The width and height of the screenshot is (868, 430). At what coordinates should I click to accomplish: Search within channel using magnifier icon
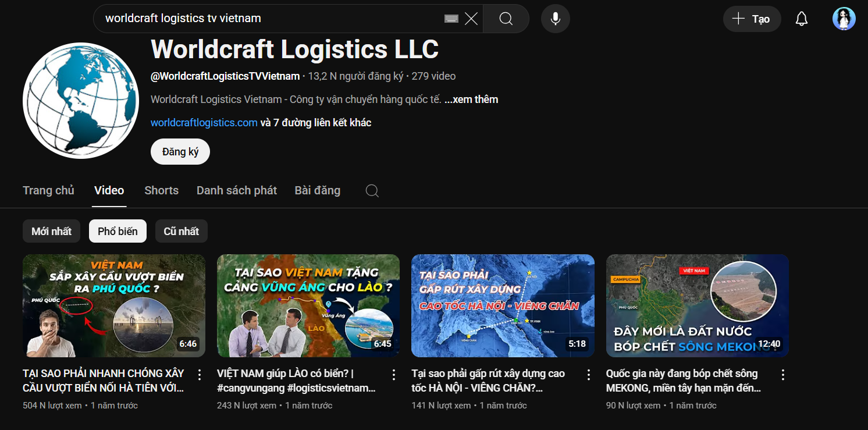[372, 191]
